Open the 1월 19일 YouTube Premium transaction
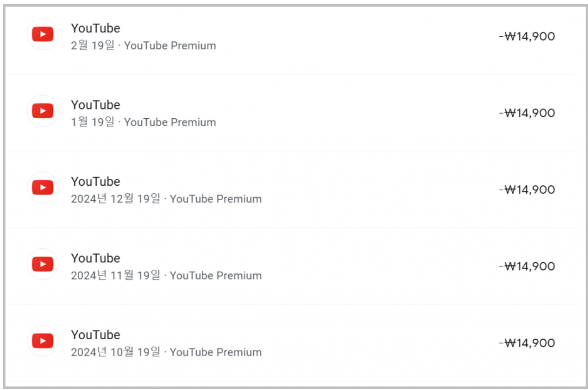The width and height of the screenshot is (588, 390). (x=291, y=113)
